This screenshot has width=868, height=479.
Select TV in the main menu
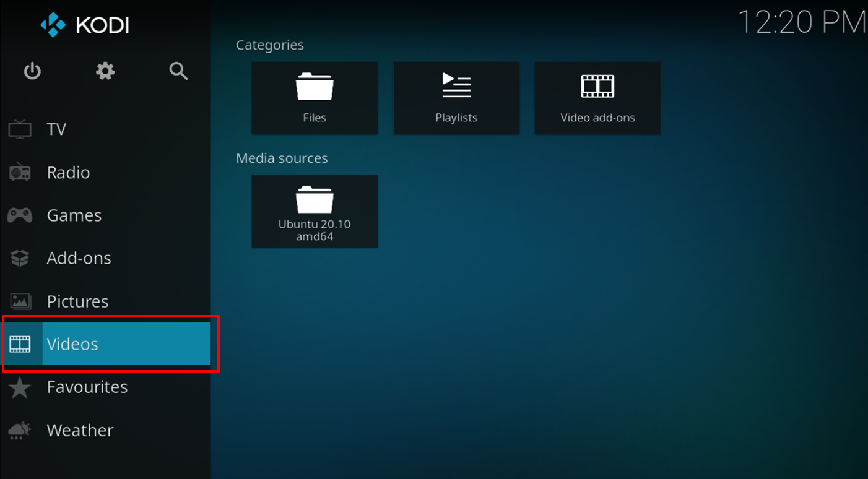(x=105, y=129)
